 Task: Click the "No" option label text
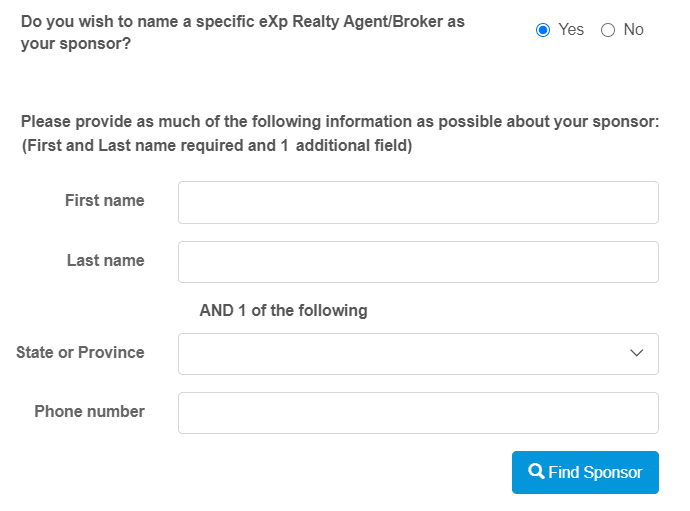point(633,30)
